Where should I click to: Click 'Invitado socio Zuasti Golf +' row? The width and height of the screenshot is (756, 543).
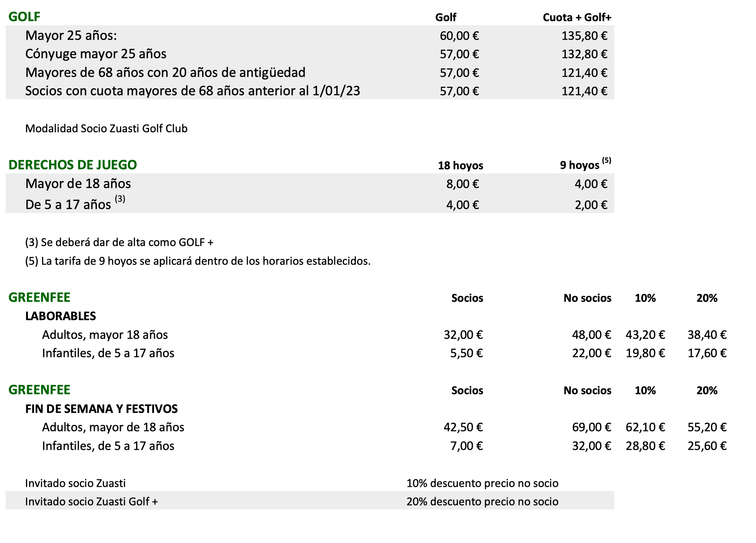tap(91, 502)
